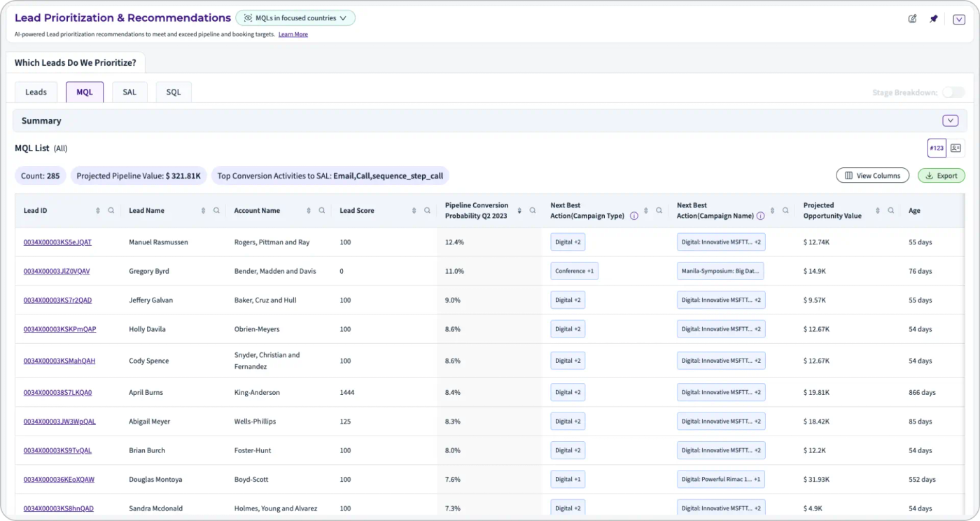This screenshot has height=521, width=980.
Task: Sort by the Lead ID column
Action: pos(98,211)
